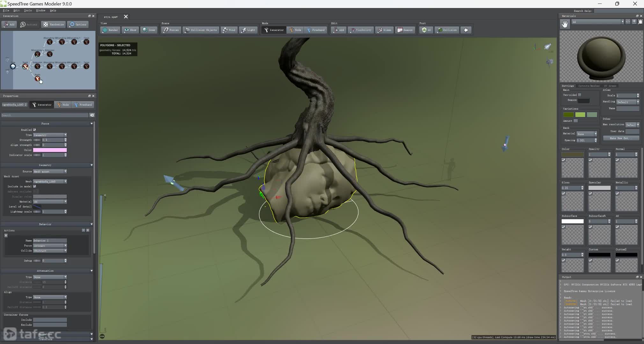Open the Back Material dropdown
Screen dimensions: 644x344
point(587,134)
